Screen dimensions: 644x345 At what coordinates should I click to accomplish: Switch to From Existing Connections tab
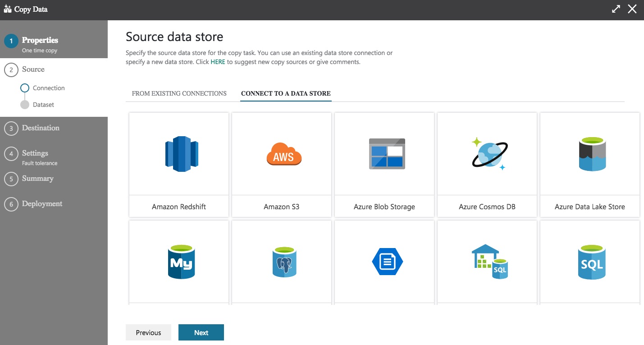(179, 93)
